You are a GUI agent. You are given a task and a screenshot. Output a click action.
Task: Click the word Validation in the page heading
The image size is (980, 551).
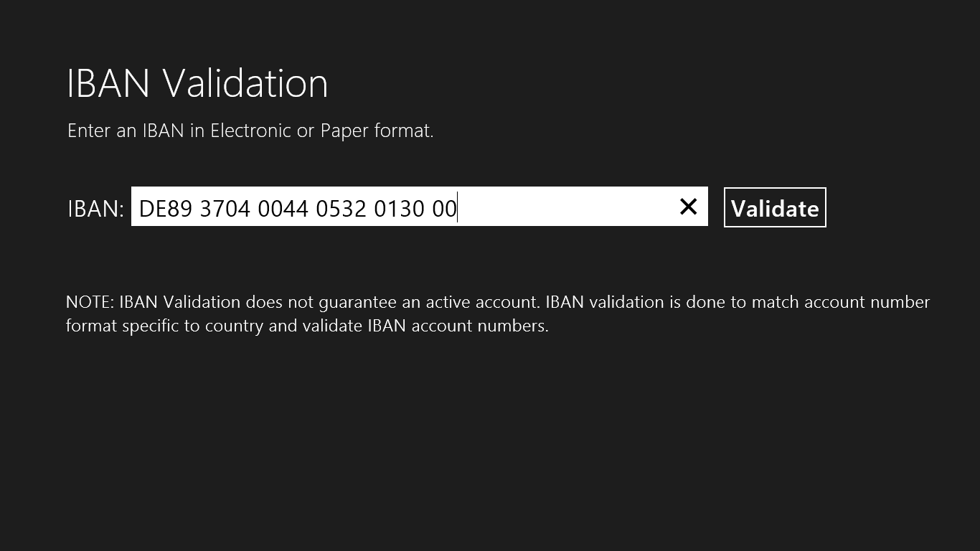tap(245, 83)
